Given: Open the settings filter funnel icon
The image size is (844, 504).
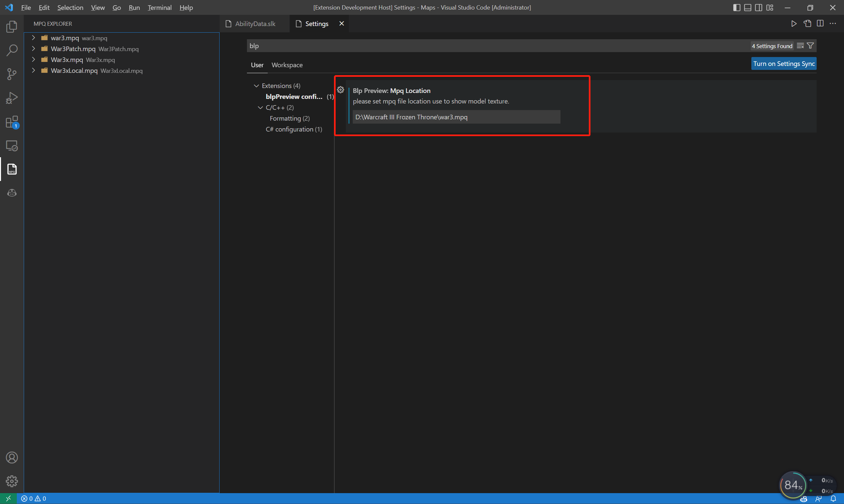Looking at the screenshot, I should click(810, 46).
